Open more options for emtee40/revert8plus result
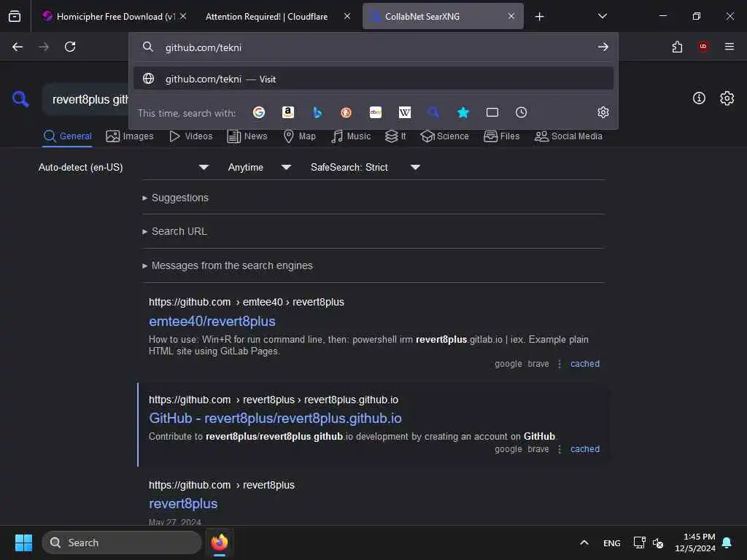Screen dimensions: 747x560 point(560,364)
